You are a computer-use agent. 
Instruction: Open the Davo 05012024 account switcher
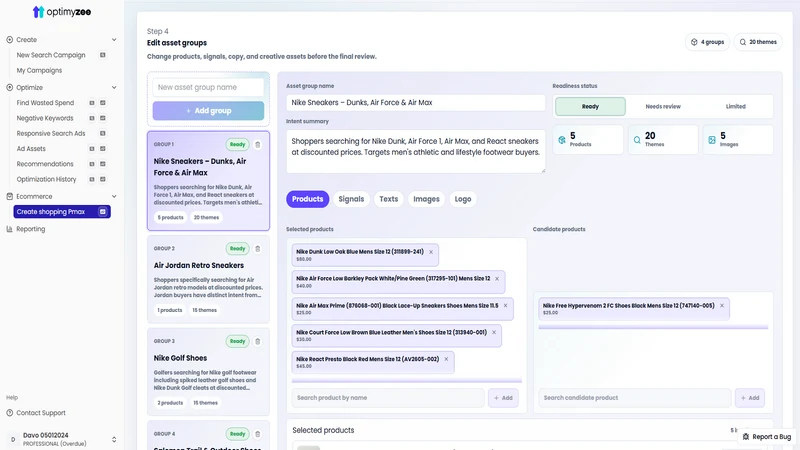click(x=114, y=439)
